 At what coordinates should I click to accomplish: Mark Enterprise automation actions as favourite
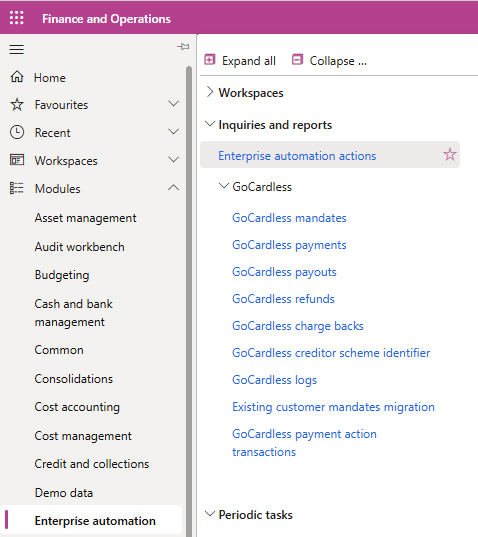(x=450, y=155)
